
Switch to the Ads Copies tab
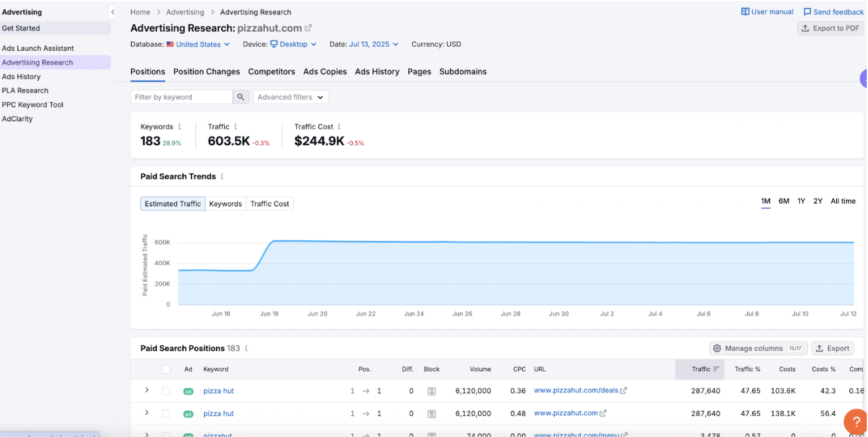[x=325, y=72]
